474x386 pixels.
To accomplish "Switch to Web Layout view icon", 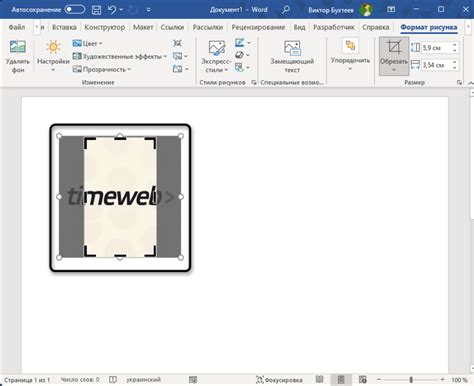I will coord(363,379).
